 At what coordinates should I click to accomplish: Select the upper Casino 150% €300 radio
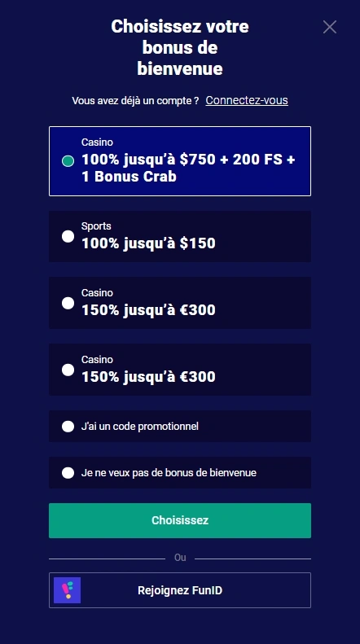point(68,303)
